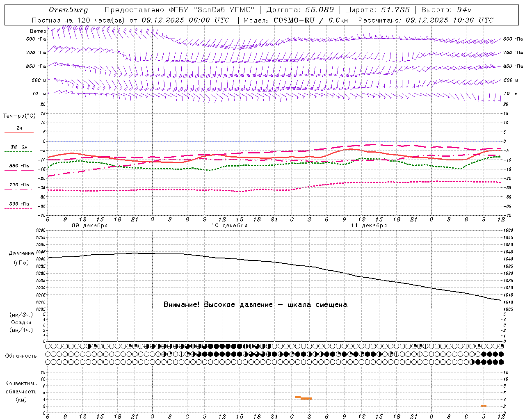Click the '(мм/3ч.)' precipitation unit label
The width and height of the screenshot is (525, 420).
[21, 315]
